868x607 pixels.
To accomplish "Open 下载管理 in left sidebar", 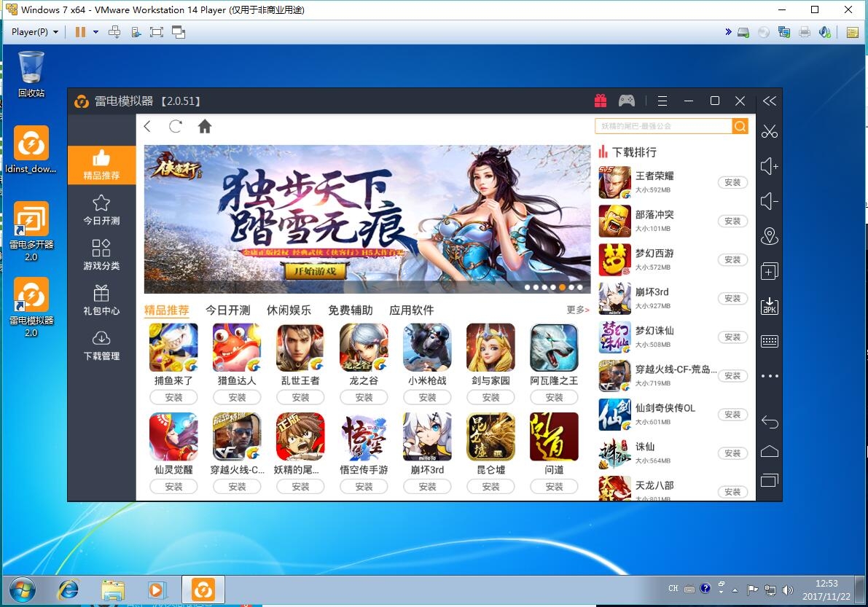I will (x=101, y=346).
